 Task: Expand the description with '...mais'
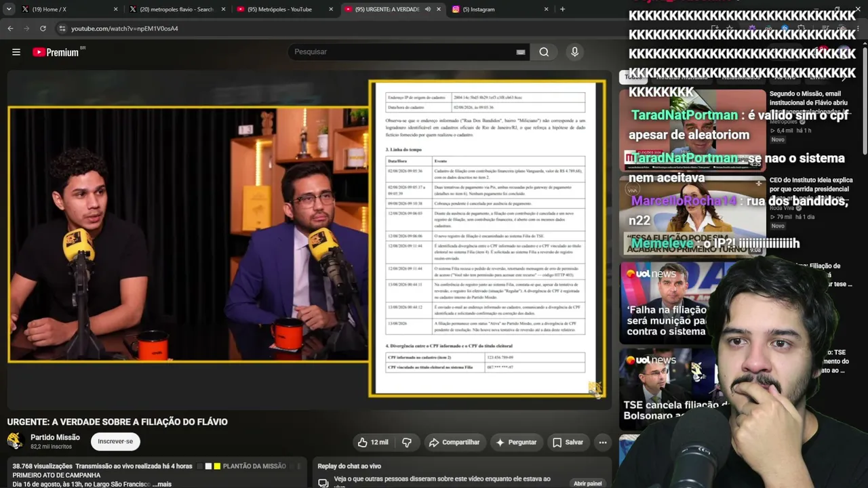click(162, 484)
